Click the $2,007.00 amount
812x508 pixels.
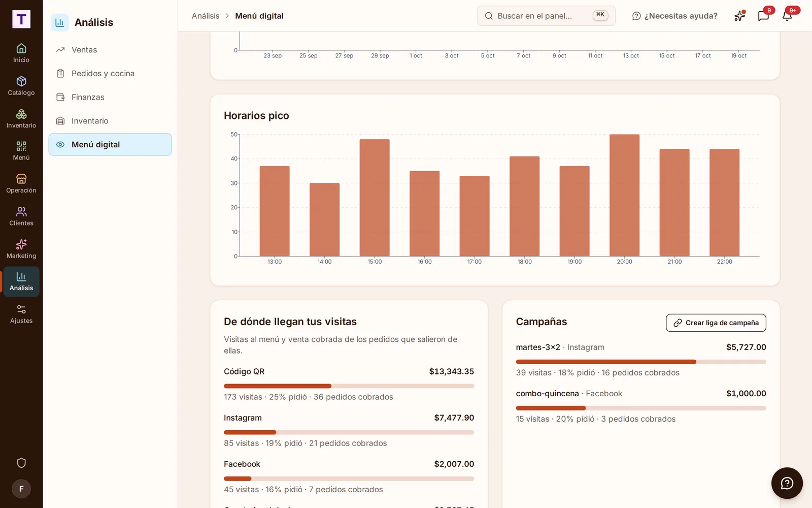[454, 464]
